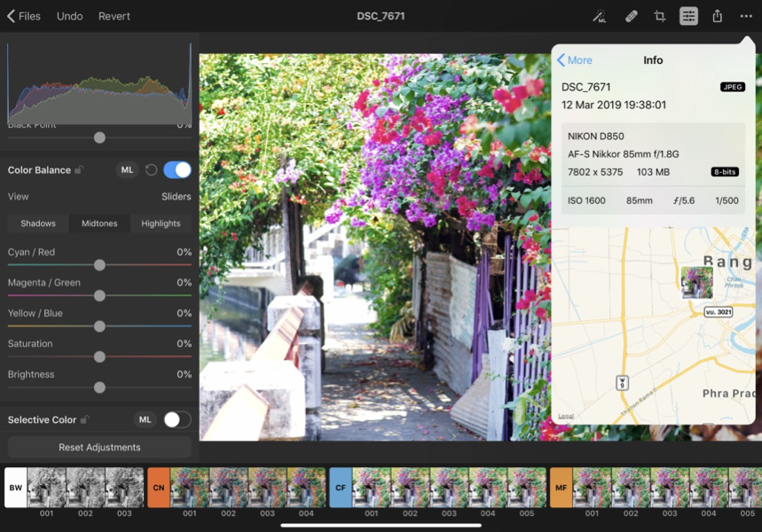Tap Undo in the top bar

69,16
